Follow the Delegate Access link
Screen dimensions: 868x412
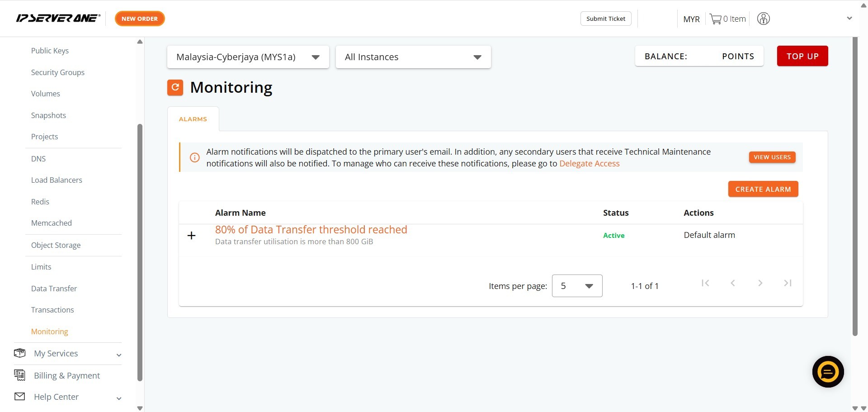tap(589, 164)
